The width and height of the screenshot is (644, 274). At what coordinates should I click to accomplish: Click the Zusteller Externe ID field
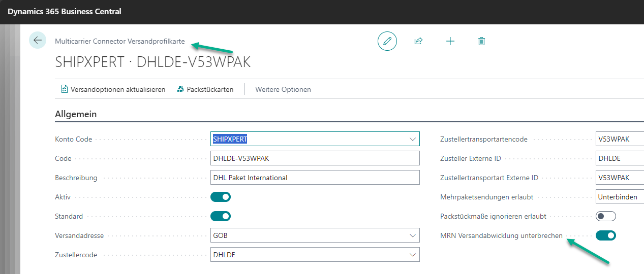coord(619,158)
